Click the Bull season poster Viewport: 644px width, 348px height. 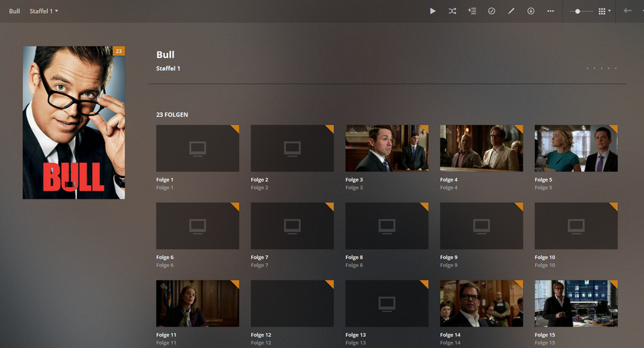click(74, 122)
